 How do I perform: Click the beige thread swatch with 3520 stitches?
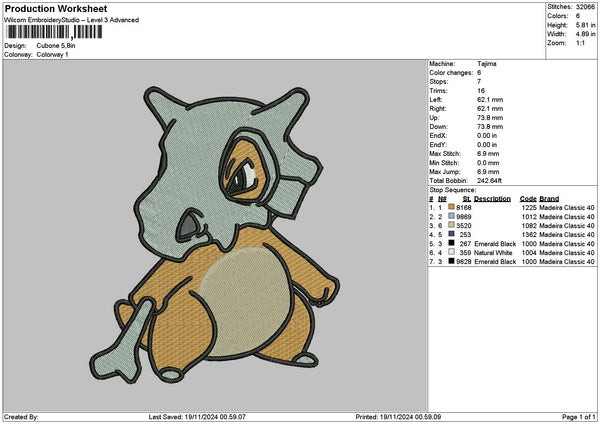point(451,224)
